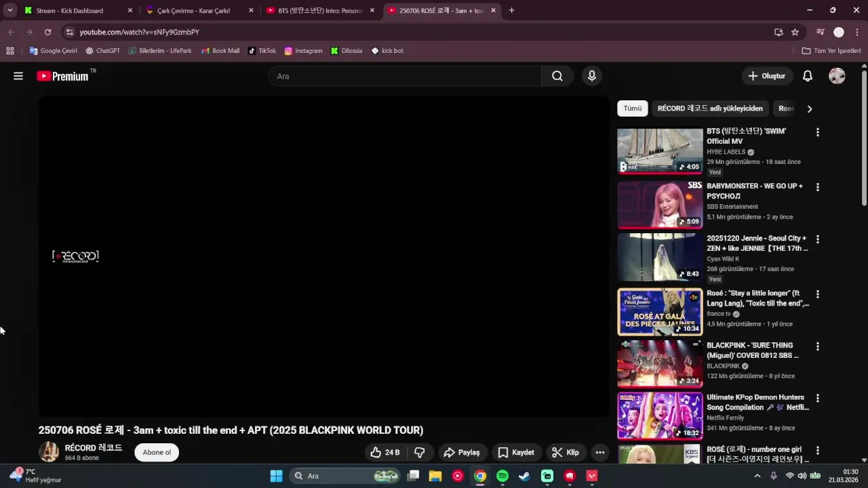
Task: Open options for KPop Demon Hunters video
Action: pos(817,399)
